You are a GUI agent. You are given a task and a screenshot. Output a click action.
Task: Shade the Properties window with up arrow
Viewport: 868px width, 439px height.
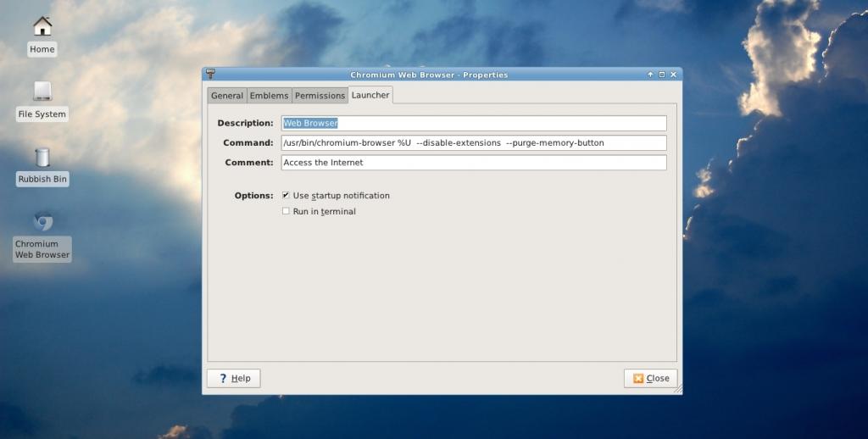tap(650, 75)
